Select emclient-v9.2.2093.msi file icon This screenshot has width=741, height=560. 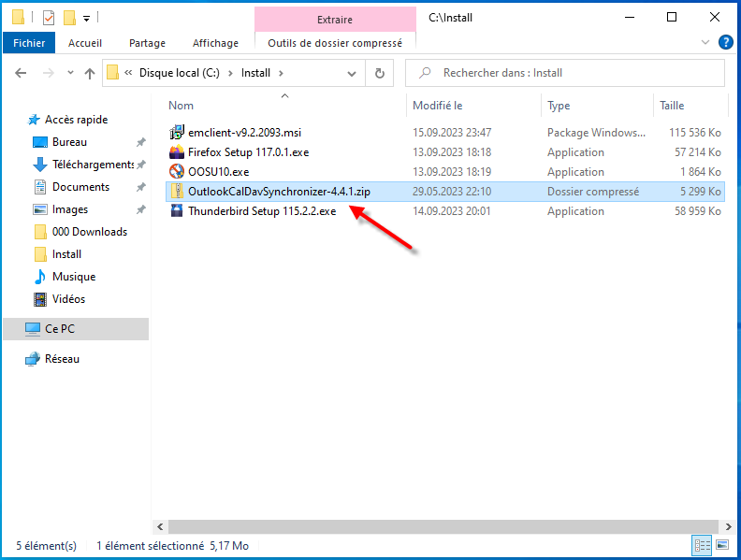click(x=177, y=132)
